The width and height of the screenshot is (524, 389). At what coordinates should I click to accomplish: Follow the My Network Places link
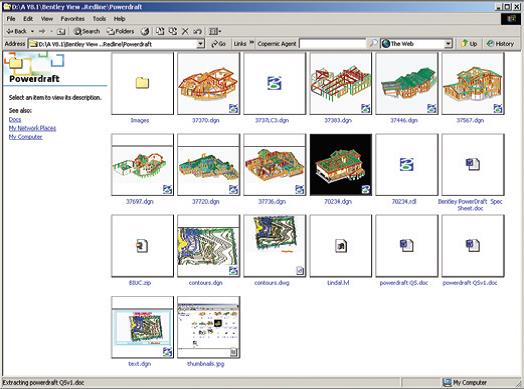tap(32, 128)
